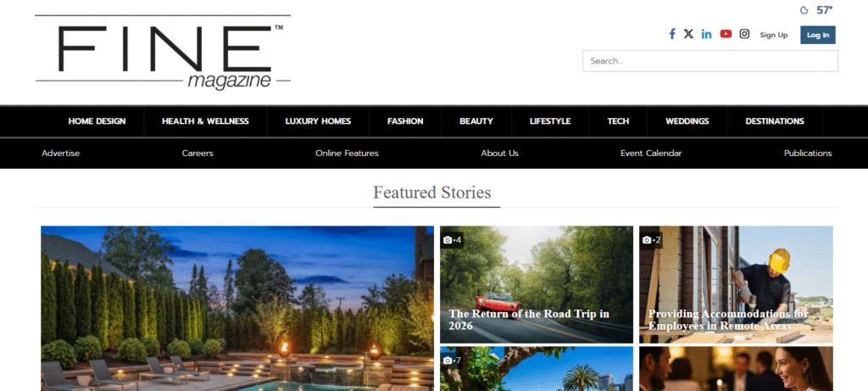The width and height of the screenshot is (868, 391).
Task: Go to the Destinations menu
Action: (775, 121)
